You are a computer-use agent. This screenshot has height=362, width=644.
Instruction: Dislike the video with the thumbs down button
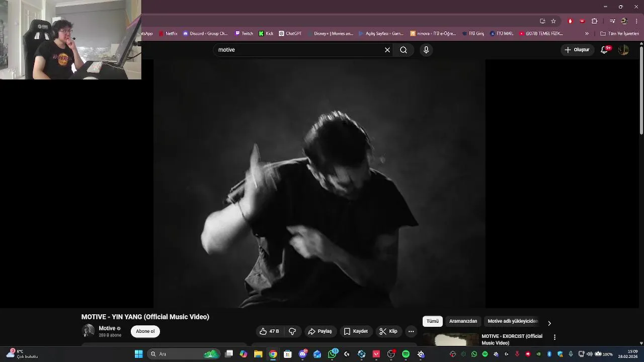(292, 331)
